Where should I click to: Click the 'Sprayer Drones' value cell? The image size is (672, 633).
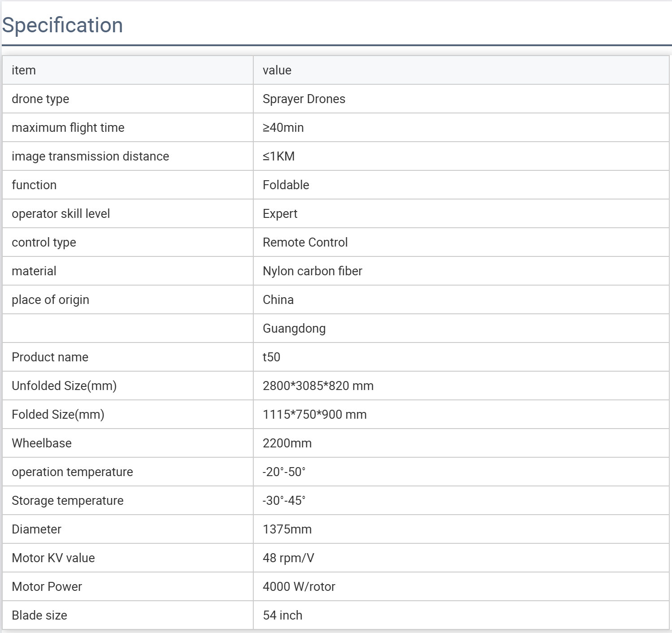[304, 99]
